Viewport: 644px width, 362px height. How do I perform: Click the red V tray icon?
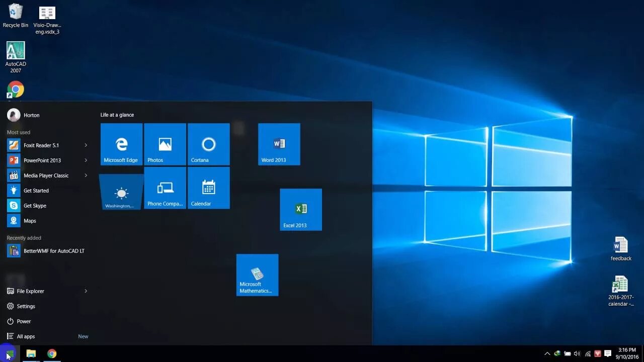click(598, 353)
